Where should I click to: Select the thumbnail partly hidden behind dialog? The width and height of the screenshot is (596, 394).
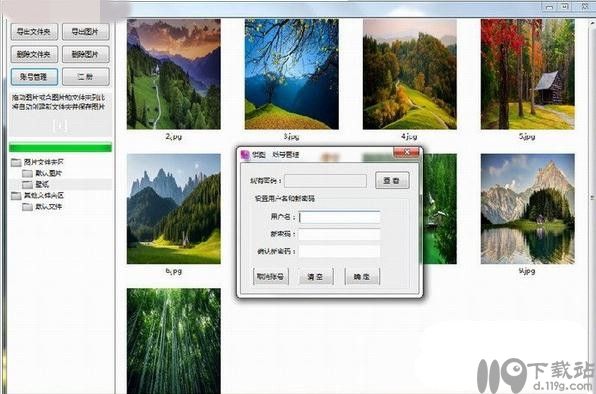tap(440, 209)
